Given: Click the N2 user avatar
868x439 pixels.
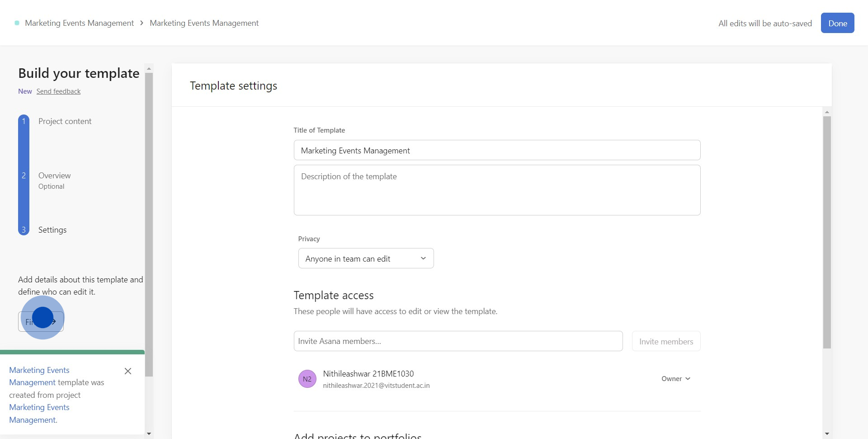Looking at the screenshot, I should 307,379.
